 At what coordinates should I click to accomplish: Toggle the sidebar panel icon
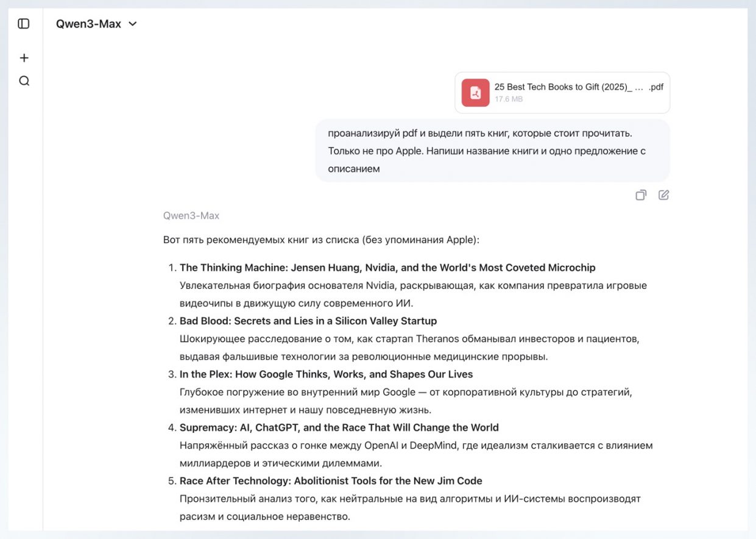pos(24,24)
